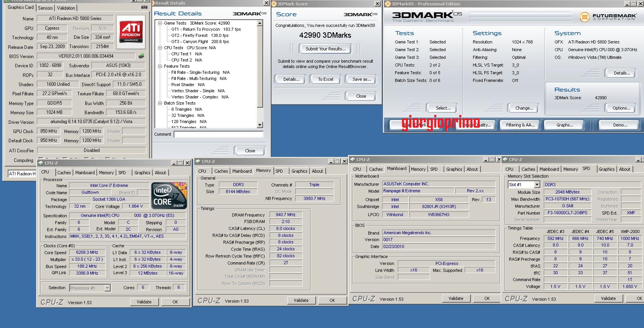Screen dimensions: 644x328
Task: Select 'Pixel Shader N/A' tree row
Action: click(x=188, y=85)
